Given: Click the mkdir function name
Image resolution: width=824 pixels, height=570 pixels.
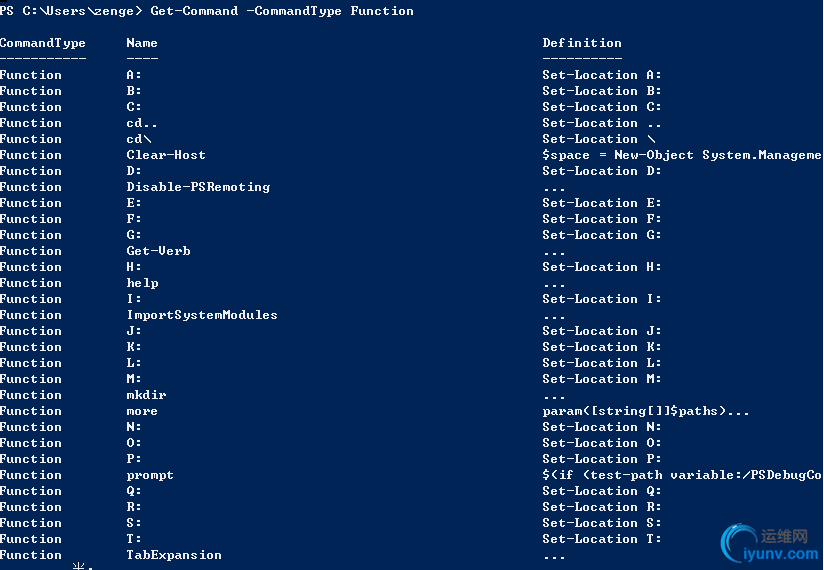Looking at the screenshot, I should [x=146, y=395].
